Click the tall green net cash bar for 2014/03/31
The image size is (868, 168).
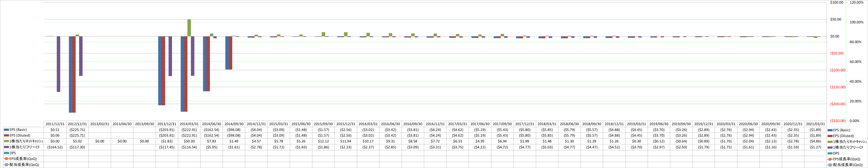point(189,28)
